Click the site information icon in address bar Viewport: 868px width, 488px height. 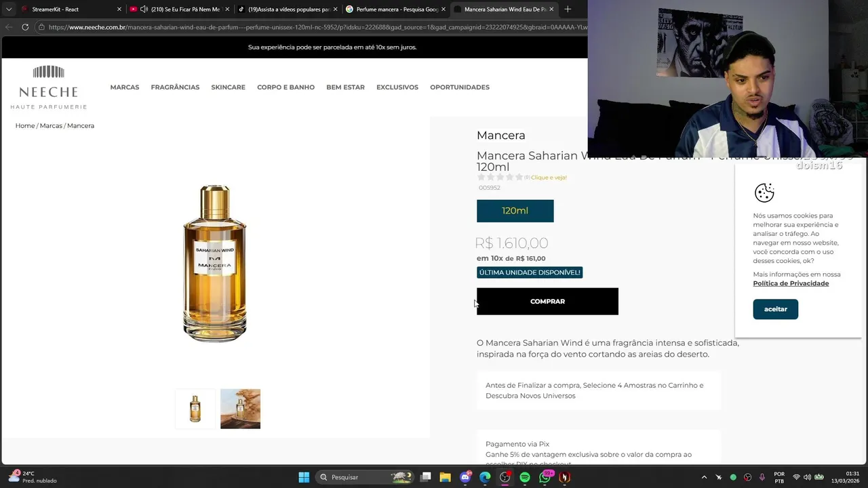coord(41,27)
